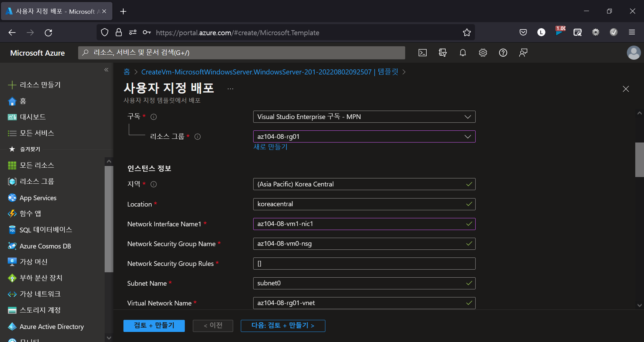This screenshot has width=644, height=342.
Task: Open 리소스 만들기 in sidebar
Action: [x=40, y=85]
